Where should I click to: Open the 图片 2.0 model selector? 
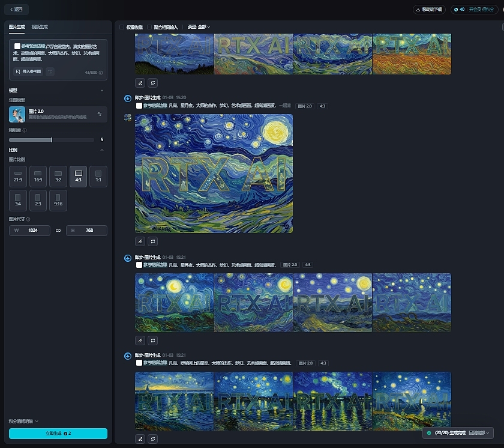pyautogui.click(x=58, y=114)
